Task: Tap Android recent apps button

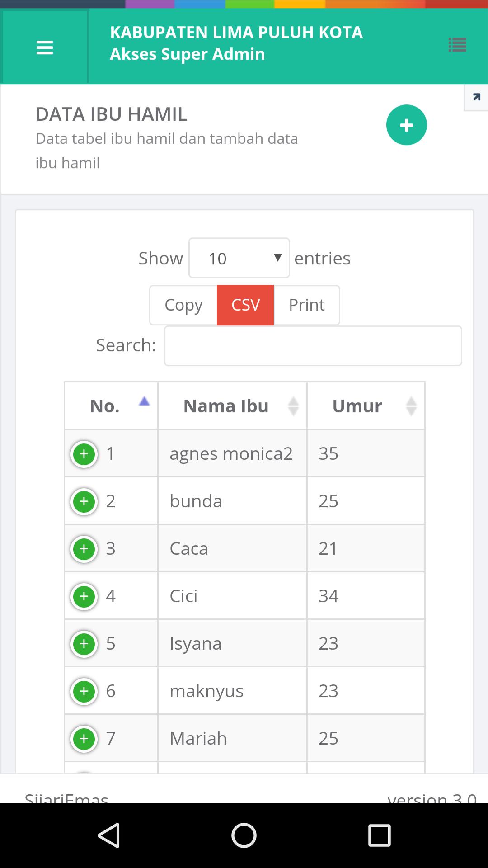Action: (x=379, y=835)
